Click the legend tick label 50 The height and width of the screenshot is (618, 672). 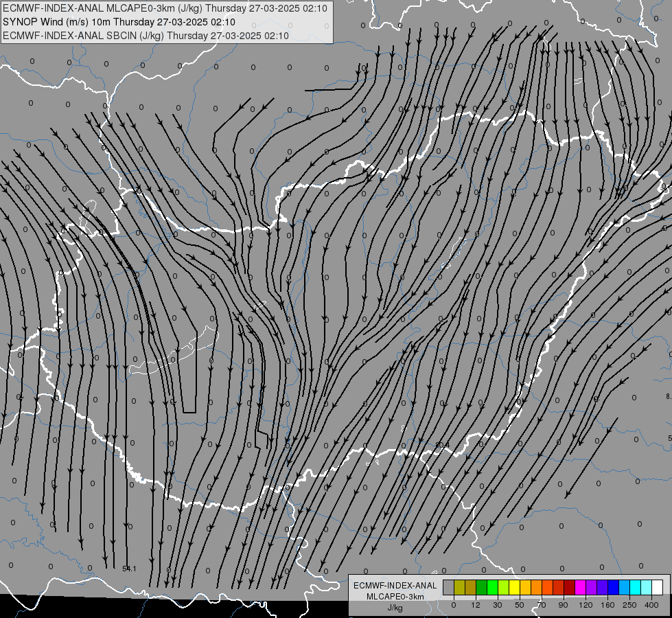pos(520,605)
